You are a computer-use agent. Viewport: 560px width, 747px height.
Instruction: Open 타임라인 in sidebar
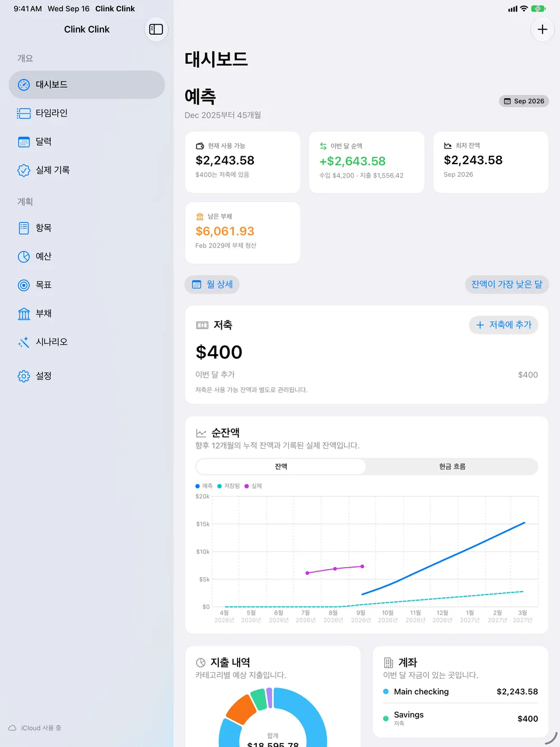coord(87,113)
